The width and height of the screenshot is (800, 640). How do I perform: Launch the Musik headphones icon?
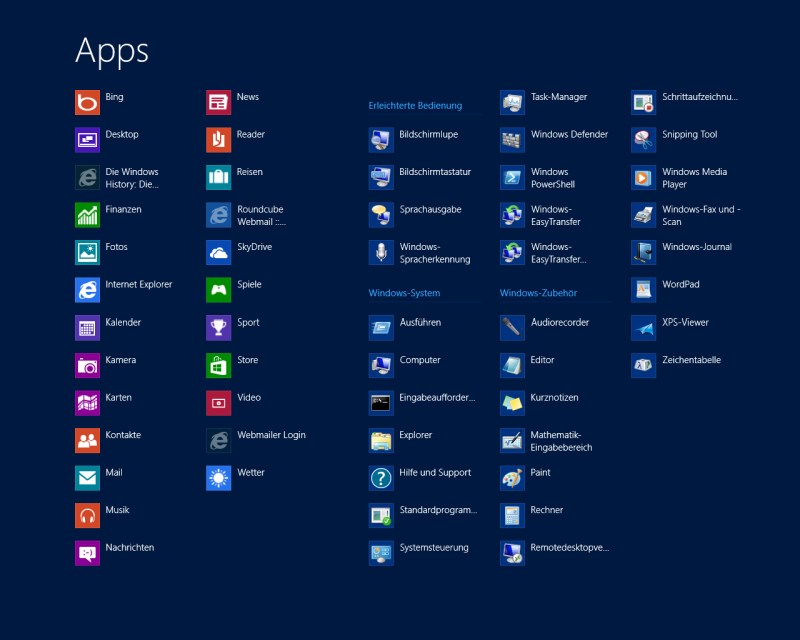(x=87, y=515)
